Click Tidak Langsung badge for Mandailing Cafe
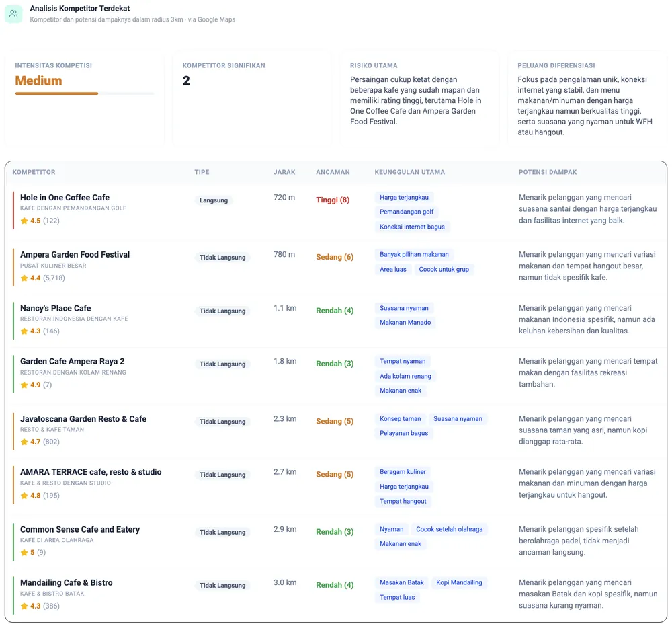 pos(222,586)
